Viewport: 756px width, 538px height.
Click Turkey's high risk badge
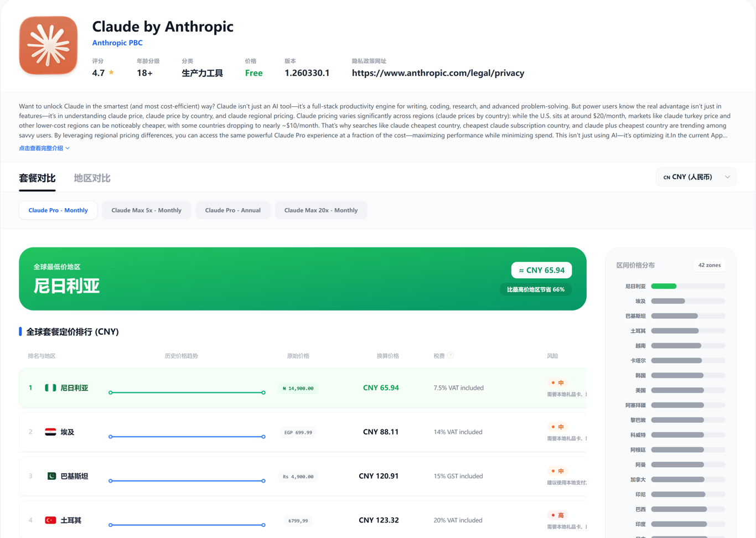coord(557,515)
